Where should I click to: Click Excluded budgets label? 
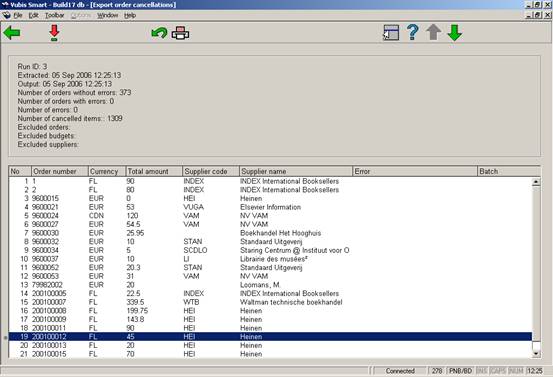click(x=46, y=136)
